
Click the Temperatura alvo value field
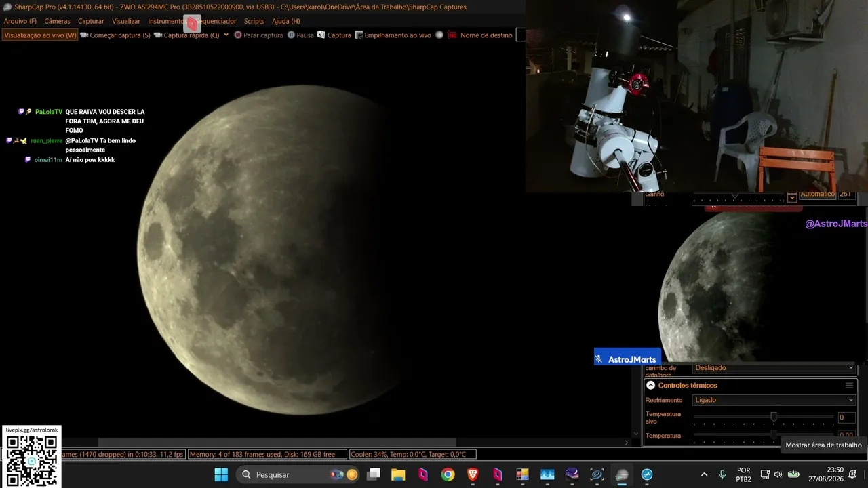pos(846,418)
